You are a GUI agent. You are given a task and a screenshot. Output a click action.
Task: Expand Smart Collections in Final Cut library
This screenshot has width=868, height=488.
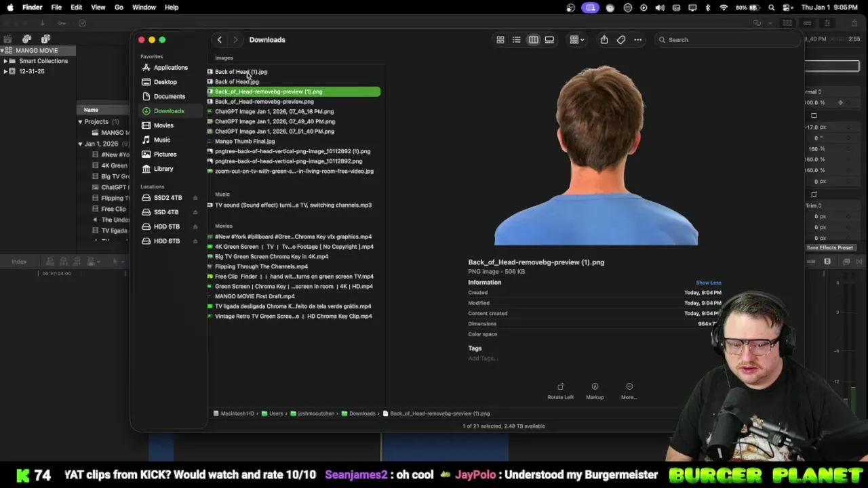[5, 61]
